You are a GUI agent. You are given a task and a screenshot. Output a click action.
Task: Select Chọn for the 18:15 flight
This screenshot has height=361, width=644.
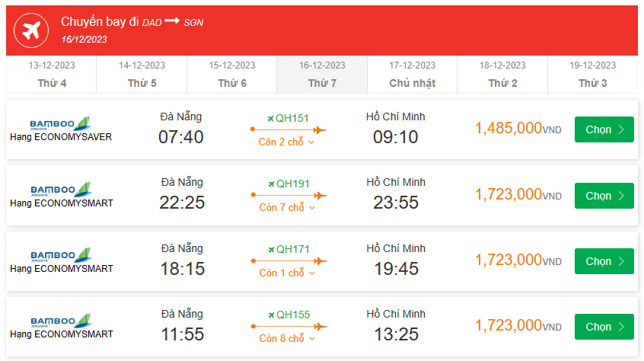[x=604, y=261]
